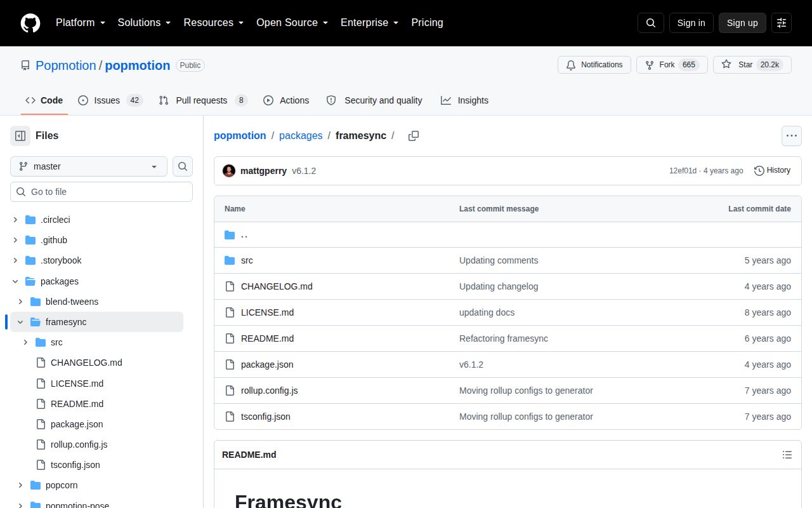The width and height of the screenshot is (812, 508).
Task: Click the Sign in button
Action: click(x=691, y=23)
